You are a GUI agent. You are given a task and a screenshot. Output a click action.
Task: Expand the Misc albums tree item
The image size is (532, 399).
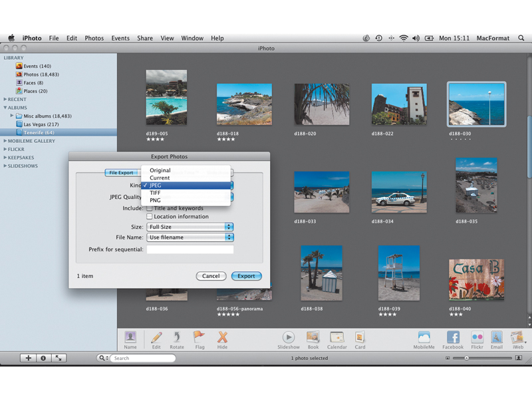11,116
